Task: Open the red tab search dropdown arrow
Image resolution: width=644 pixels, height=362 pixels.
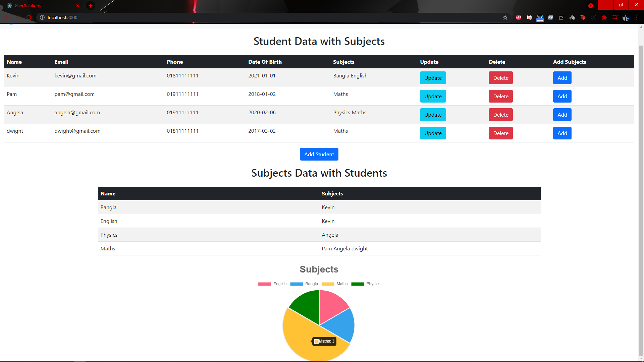Action: 590,6
